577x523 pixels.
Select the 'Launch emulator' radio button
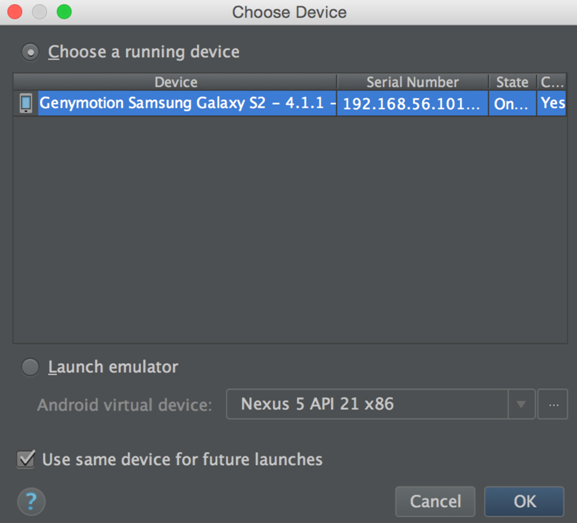[30, 367]
